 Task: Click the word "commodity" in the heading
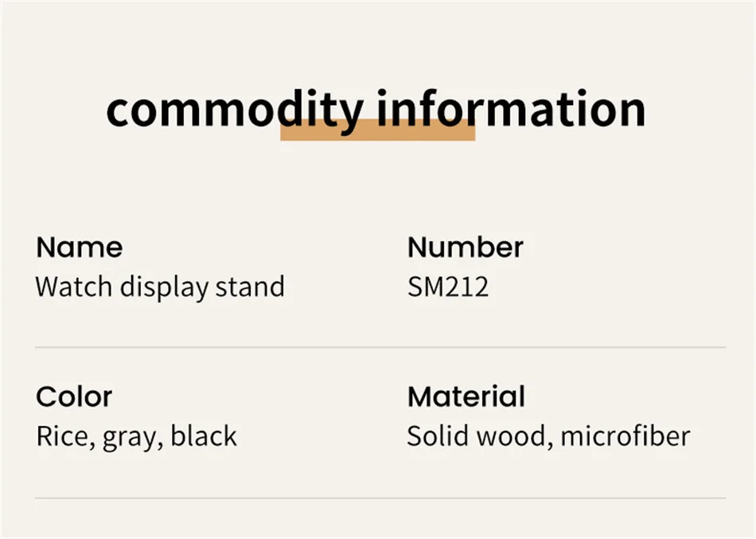(234, 111)
